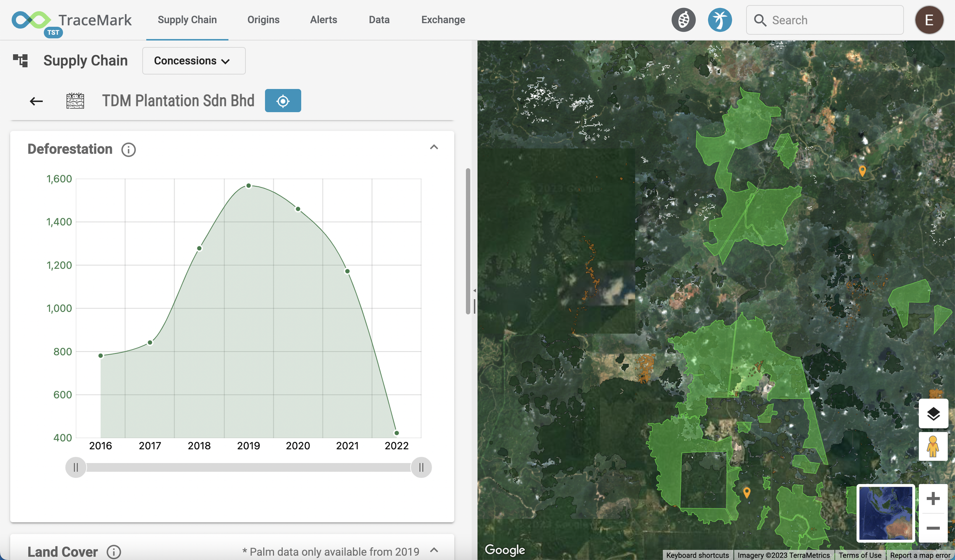955x560 pixels.
Task: Zoom out on the map
Action: 933,528
